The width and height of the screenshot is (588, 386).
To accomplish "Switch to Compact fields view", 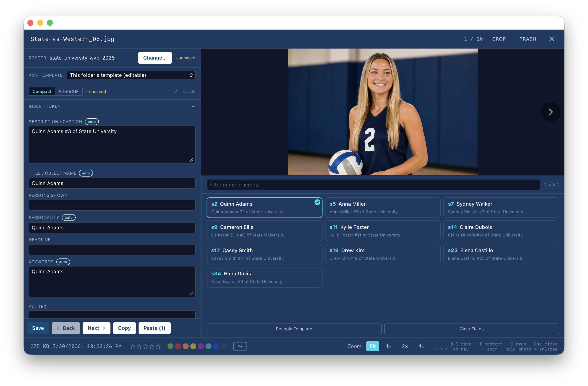I will pyautogui.click(x=42, y=91).
